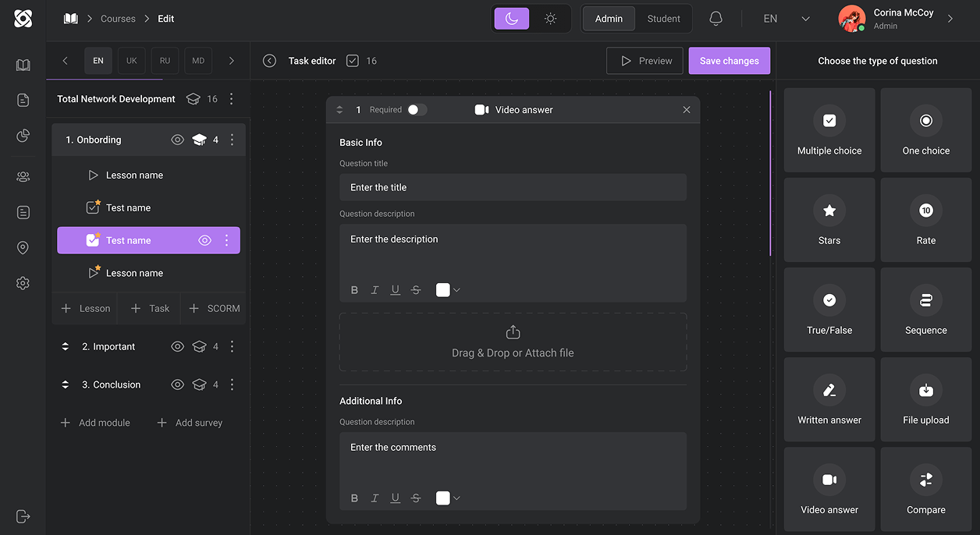Screen dimensions: 980x535
Task: Switch to light mode sun button
Action: [x=551, y=19]
